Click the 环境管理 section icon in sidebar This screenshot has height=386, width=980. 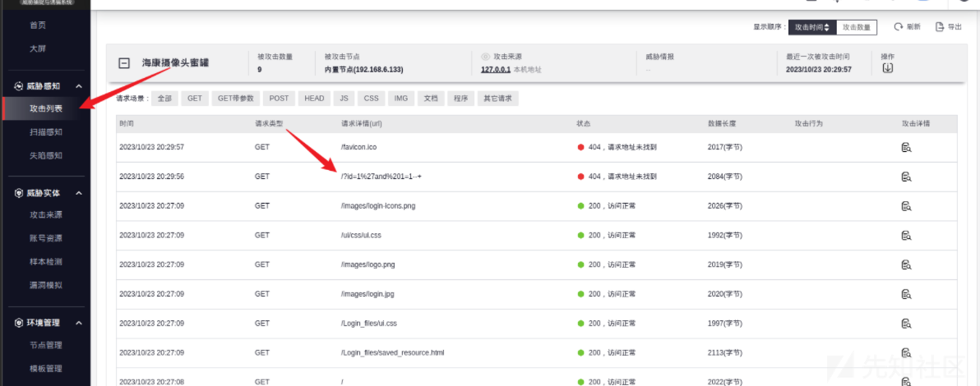click(18, 323)
